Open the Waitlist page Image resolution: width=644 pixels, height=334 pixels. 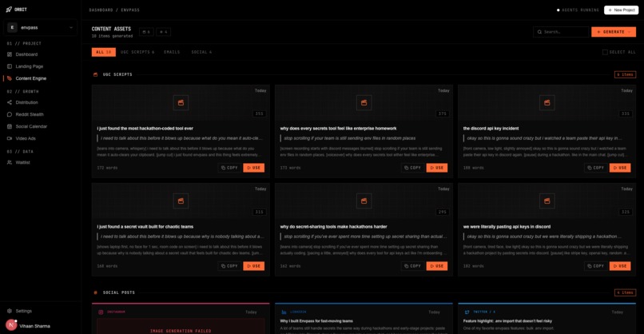[22, 162]
